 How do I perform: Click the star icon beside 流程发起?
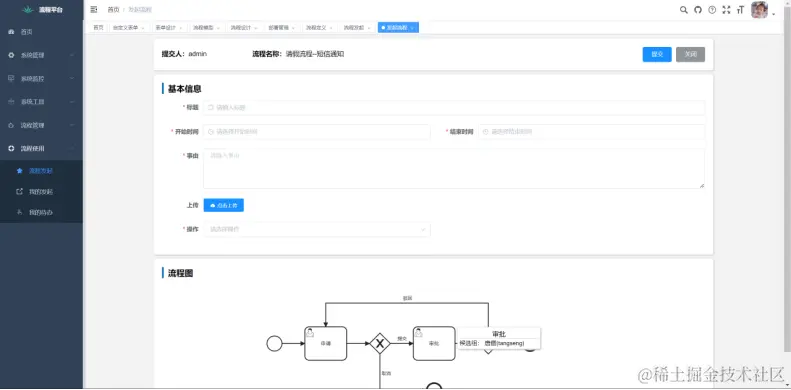[x=20, y=171]
